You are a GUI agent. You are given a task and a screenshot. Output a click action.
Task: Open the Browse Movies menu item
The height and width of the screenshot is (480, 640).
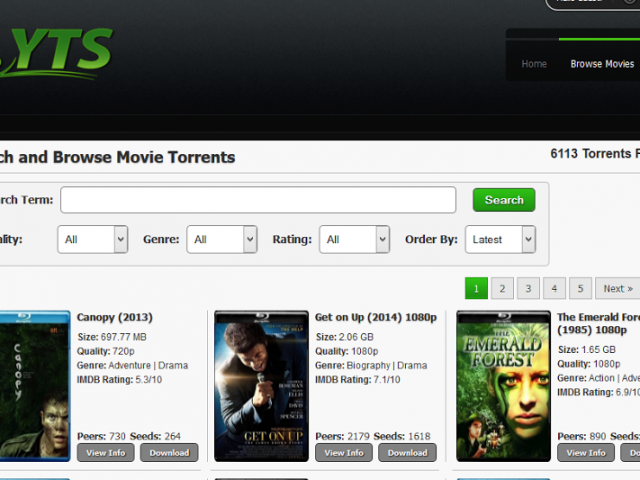pos(602,64)
